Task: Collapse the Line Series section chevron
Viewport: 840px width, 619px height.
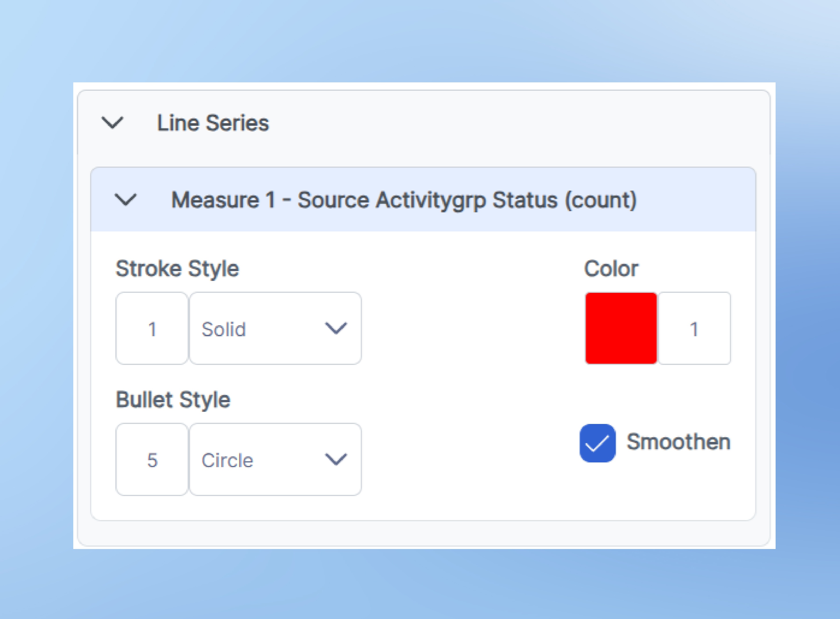Action: click(x=112, y=122)
